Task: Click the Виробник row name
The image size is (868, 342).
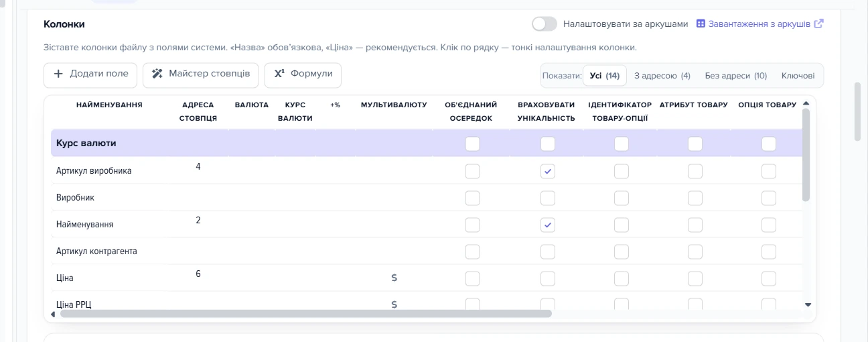Action: [75, 198]
